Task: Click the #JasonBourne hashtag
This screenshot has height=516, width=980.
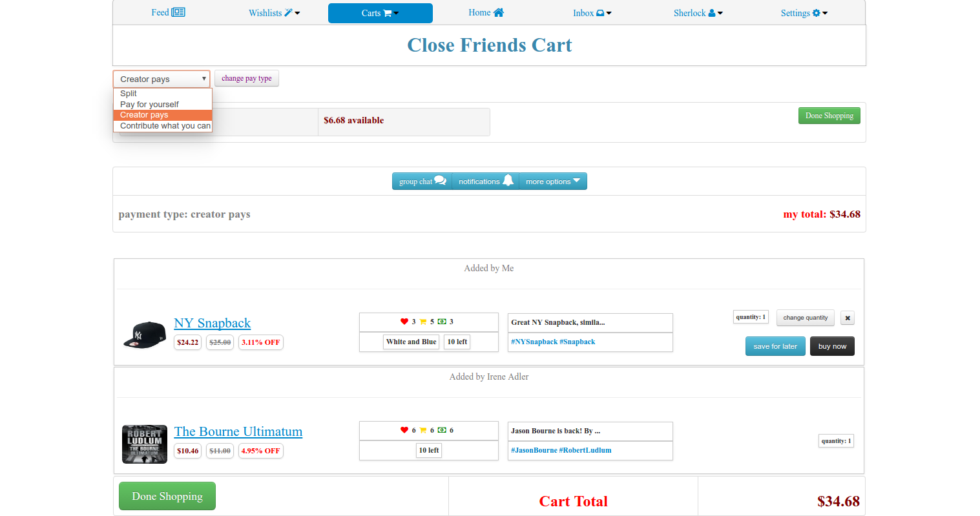Action: pos(534,450)
